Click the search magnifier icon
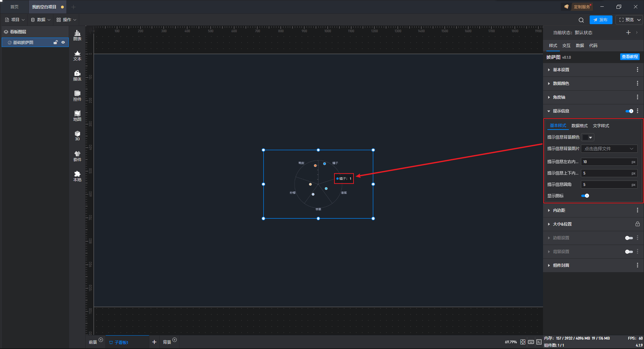The image size is (644, 349). click(x=581, y=20)
